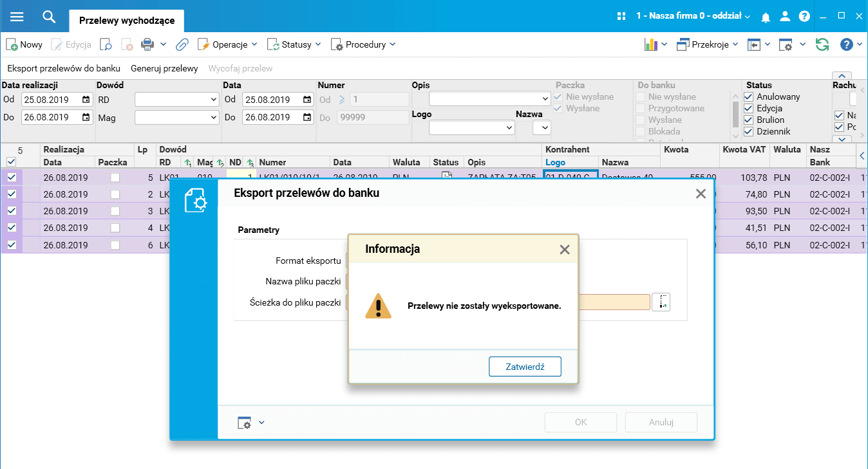
Task: Sort by the Logo column header
Action: click(x=571, y=163)
